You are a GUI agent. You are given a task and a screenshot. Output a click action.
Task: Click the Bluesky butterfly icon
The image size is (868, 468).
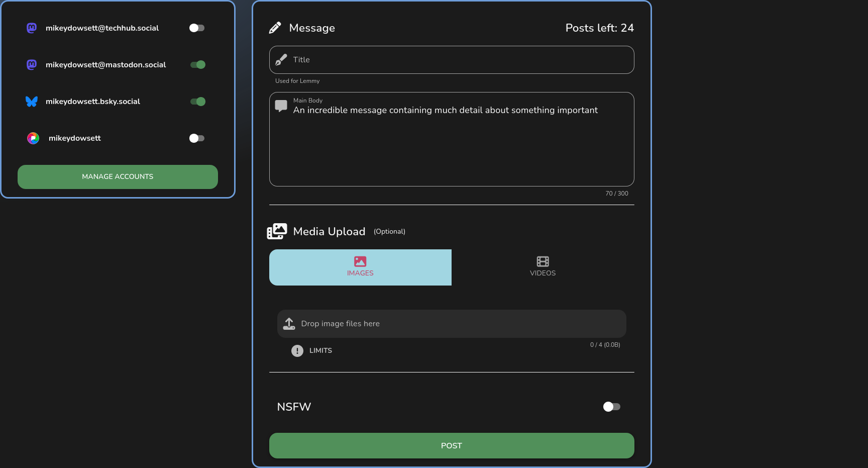click(32, 102)
